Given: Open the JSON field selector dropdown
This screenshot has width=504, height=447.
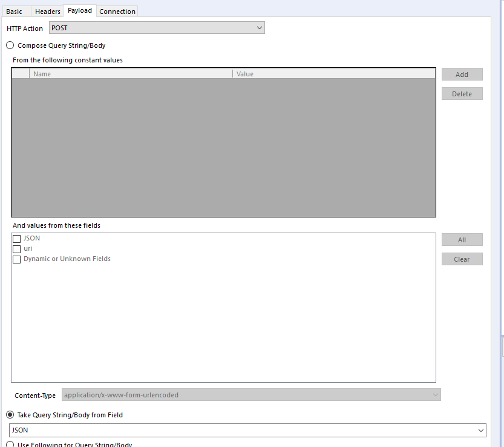Looking at the screenshot, I should (481, 430).
